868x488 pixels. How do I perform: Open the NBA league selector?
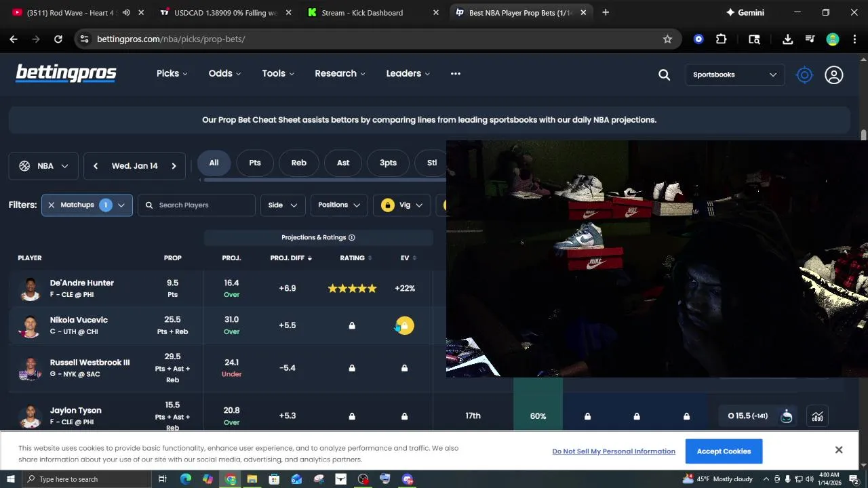(43, 166)
